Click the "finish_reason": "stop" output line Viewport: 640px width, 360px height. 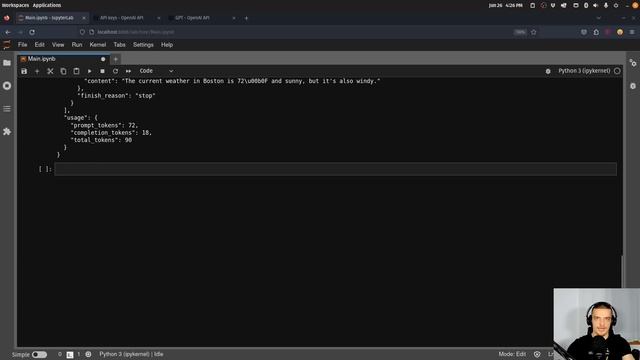(x=116, y=96)
